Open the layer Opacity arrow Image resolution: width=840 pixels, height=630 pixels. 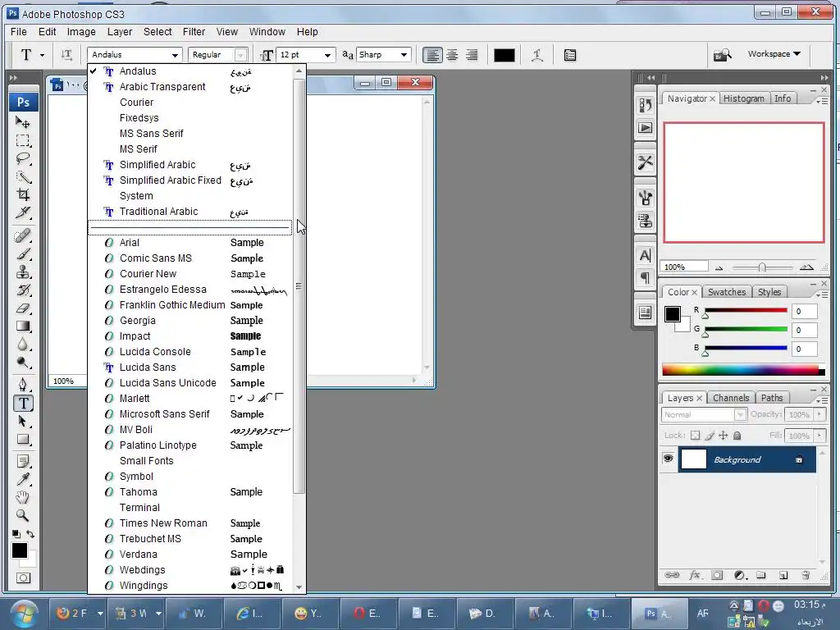[x=819, y=414]
